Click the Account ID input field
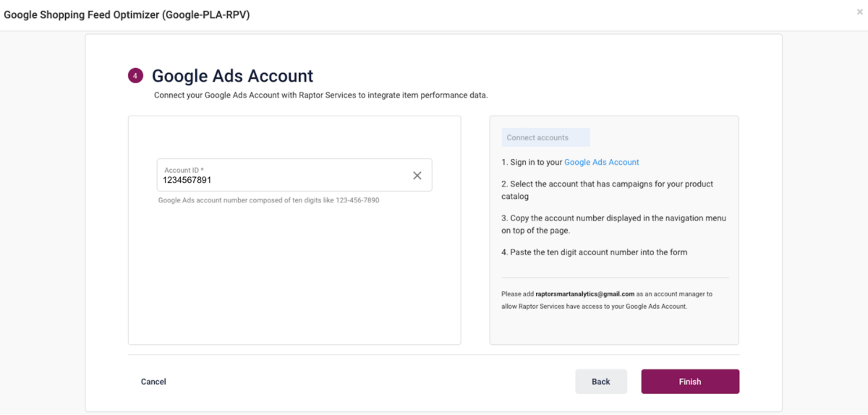The image size is (868, 415). click(294, 175)
